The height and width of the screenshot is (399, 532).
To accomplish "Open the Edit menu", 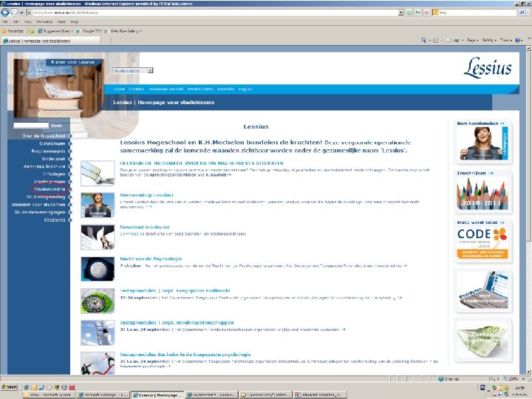I will coord(16,21).
